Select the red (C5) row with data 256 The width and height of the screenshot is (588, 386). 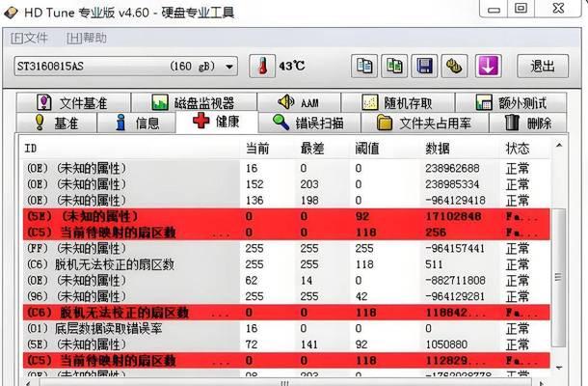(x=286, y=233)
